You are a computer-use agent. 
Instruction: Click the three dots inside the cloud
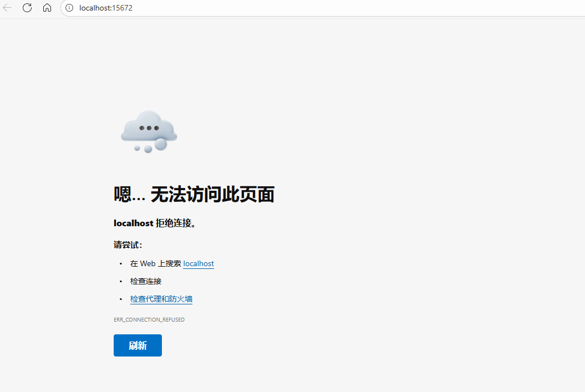point(149,128)
